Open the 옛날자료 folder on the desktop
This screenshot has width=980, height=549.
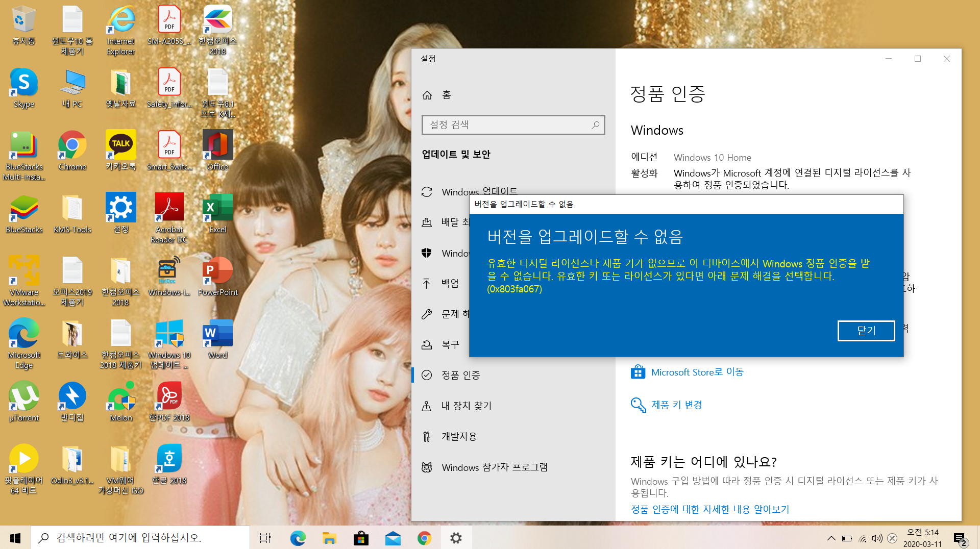[121, 88]
